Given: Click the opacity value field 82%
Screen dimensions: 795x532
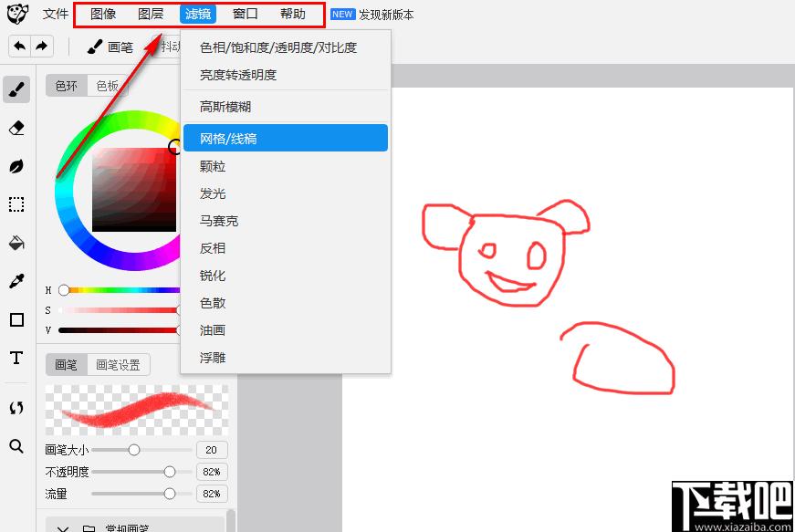Looking at the screenshot, I should pos(212,472).
